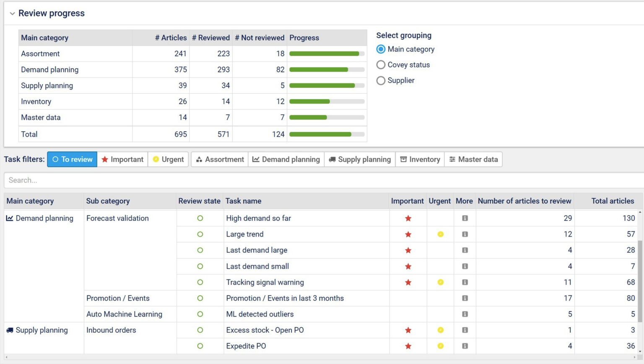The image size is (644, 364).
Task: Apply the Demand planning task filter
Action: 286,160
